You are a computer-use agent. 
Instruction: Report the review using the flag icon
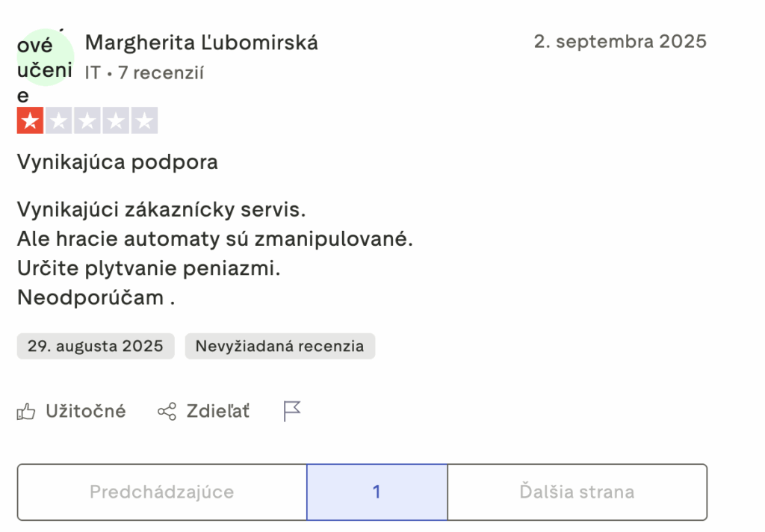(x=292, y=411)
